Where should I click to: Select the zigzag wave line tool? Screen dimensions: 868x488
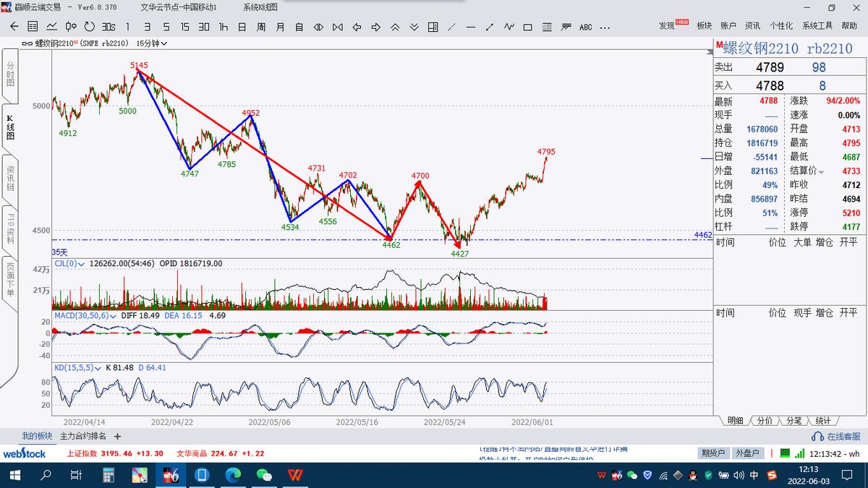[509, 27]
